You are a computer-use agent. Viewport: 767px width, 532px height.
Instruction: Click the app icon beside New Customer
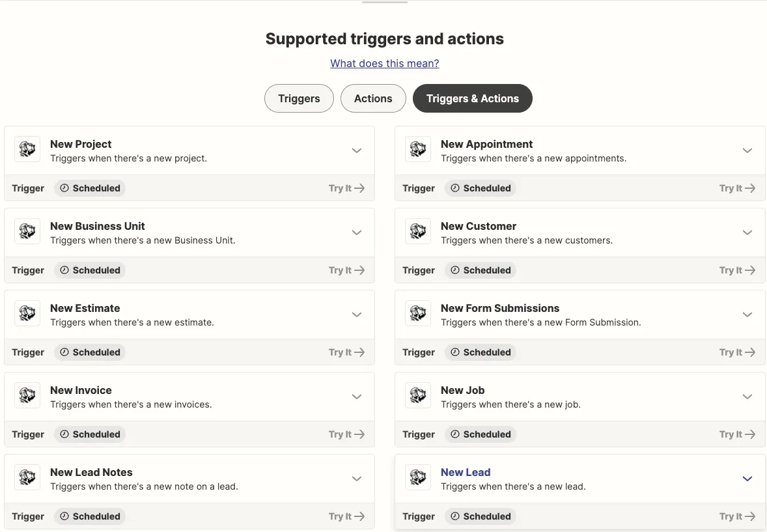point(418,232)
